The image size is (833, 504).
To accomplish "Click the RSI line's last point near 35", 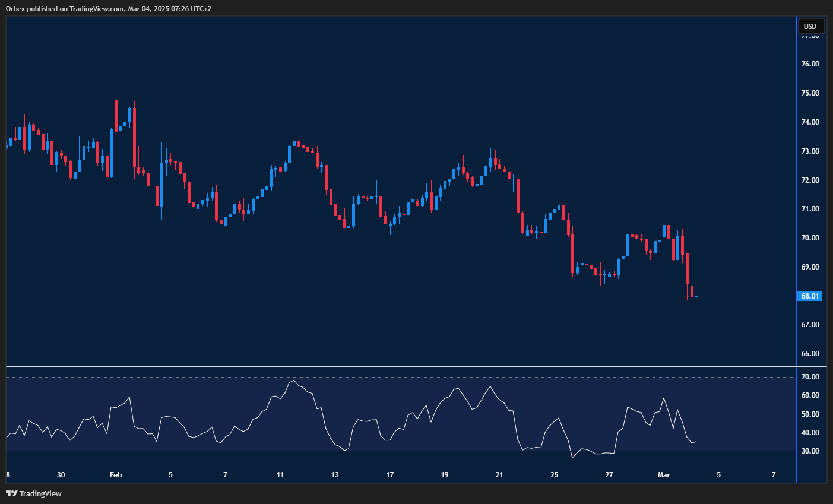I will (695, 441).
